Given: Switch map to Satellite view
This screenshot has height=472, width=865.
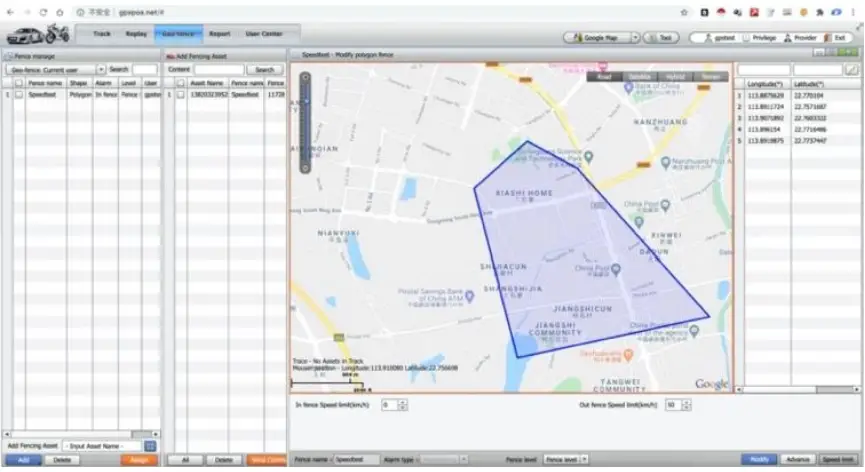Looking at the screenshot, I should [x=640, y=77].
